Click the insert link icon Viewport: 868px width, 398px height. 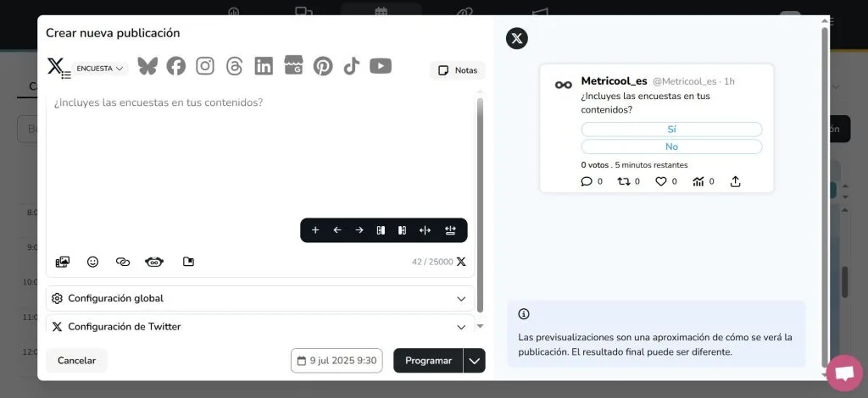pos(123,262)
